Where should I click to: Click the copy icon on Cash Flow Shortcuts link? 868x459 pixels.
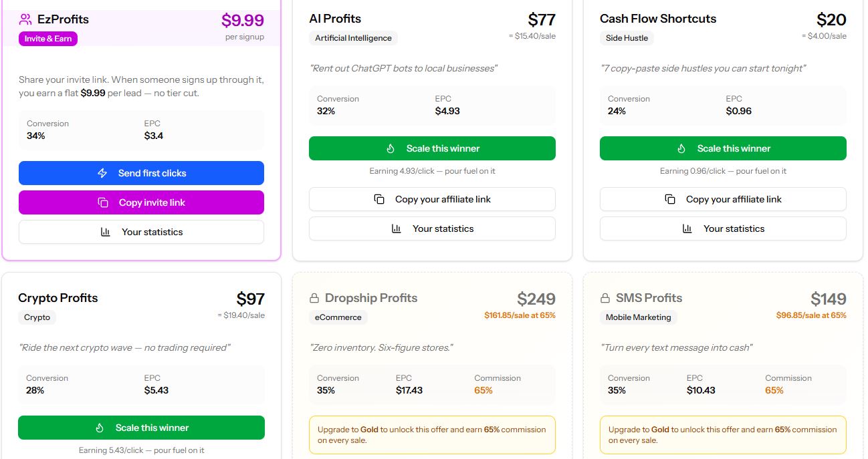(669, 198)
